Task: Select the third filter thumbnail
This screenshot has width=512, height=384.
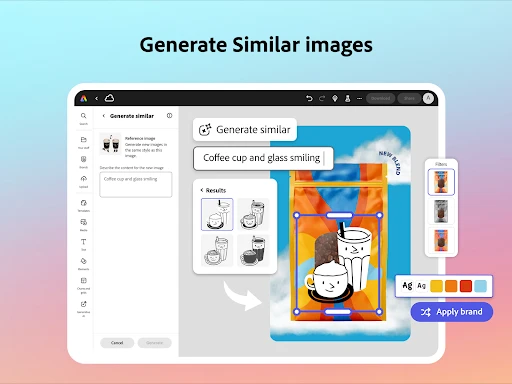Action: (441, 240)
